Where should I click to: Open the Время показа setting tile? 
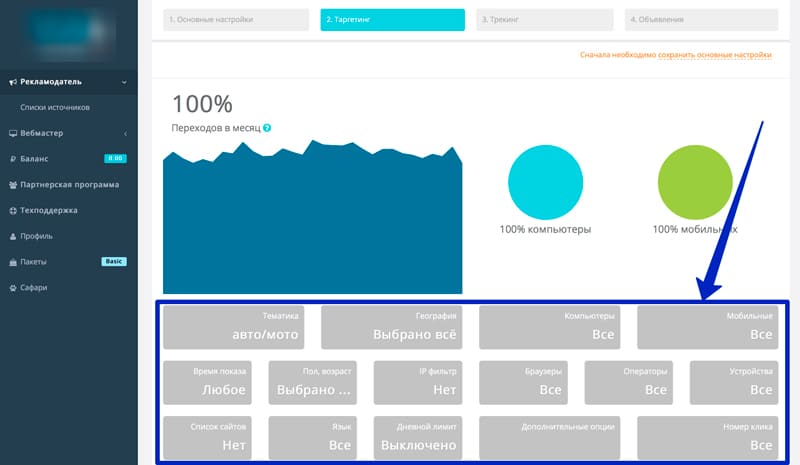pyautogui.click(x=207, y=381)
